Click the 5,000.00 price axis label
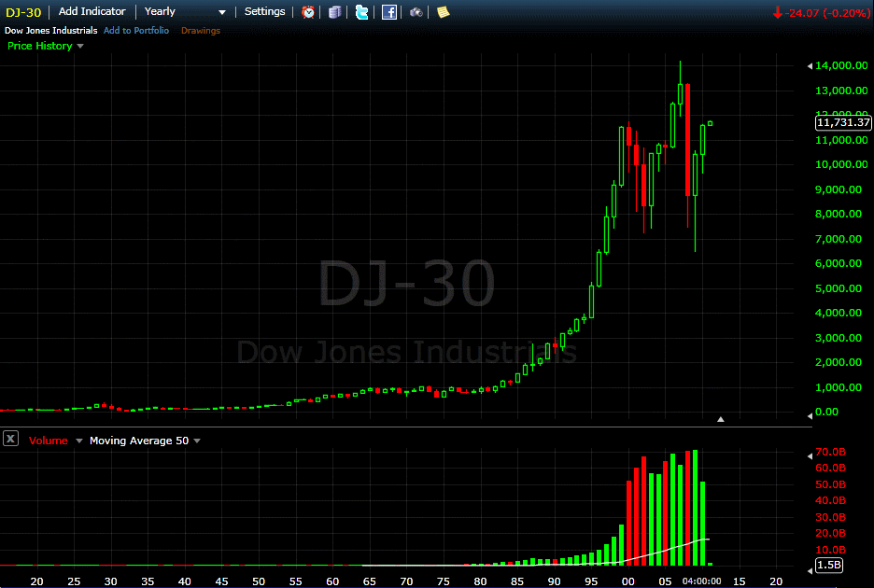 click(x=839, y=288)
